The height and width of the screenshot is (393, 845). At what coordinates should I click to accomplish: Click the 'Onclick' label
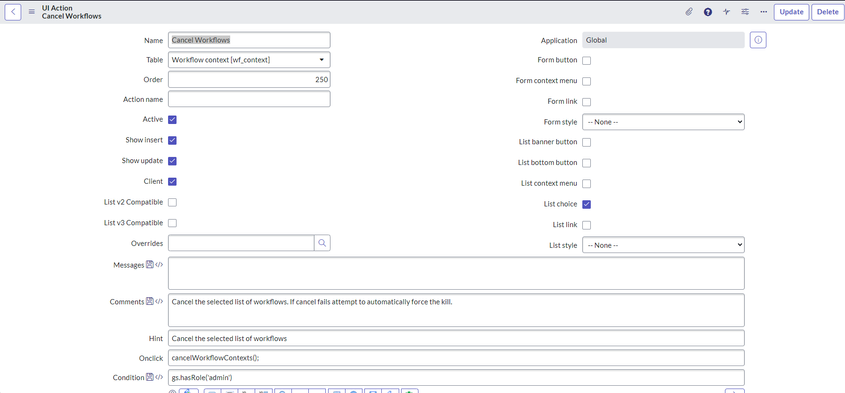click(151, 358)
